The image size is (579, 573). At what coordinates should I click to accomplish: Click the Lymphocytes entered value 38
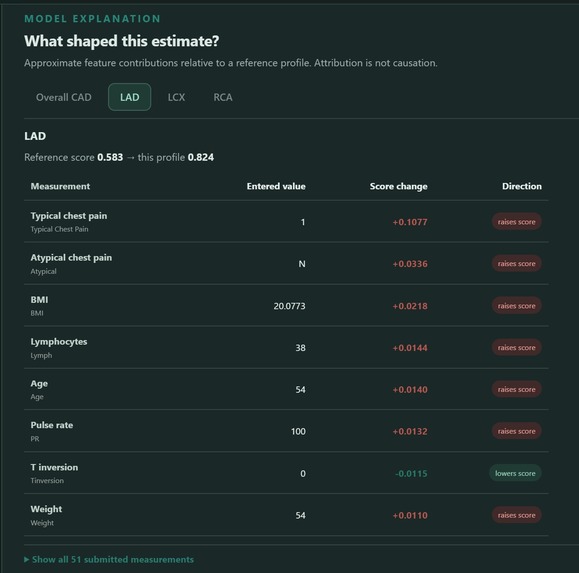pyautogui.click(x=301, y=348)
